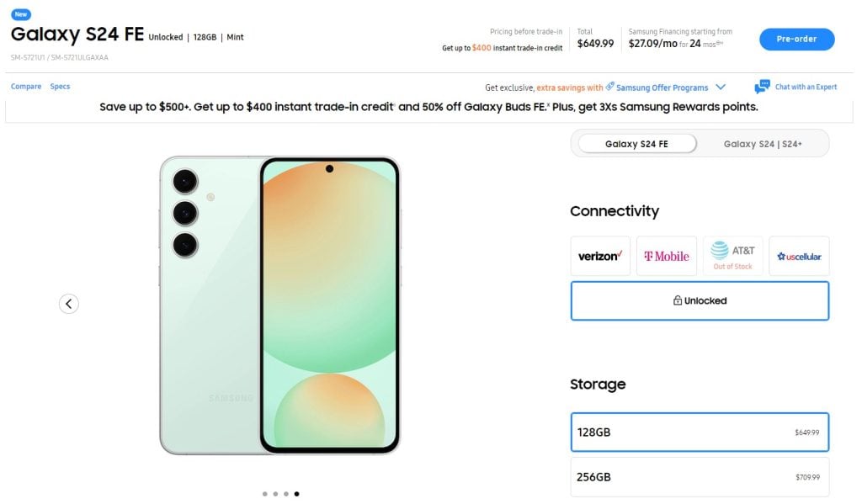
Task: Open the Compare link
Action: pyautogui.click(x=26, y=87)
